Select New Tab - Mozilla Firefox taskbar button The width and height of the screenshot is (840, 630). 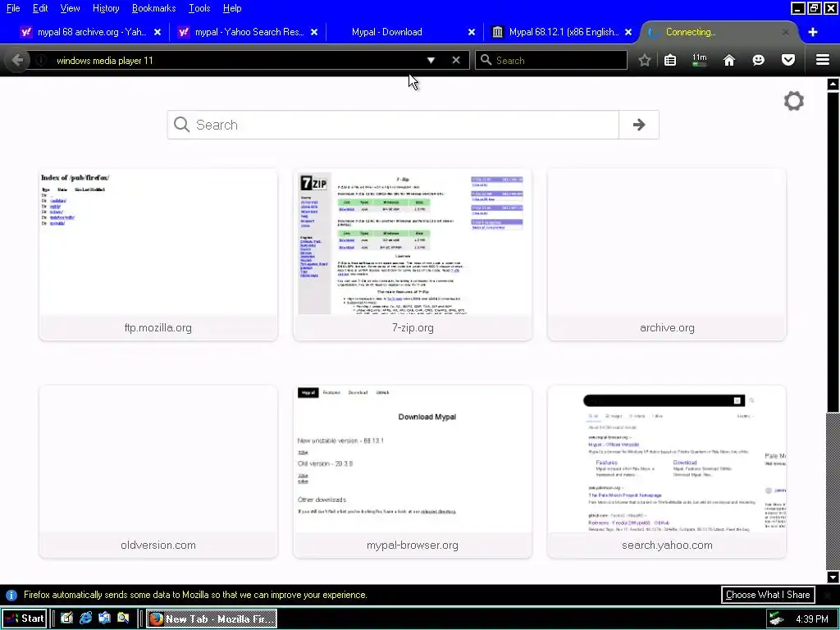212,619
